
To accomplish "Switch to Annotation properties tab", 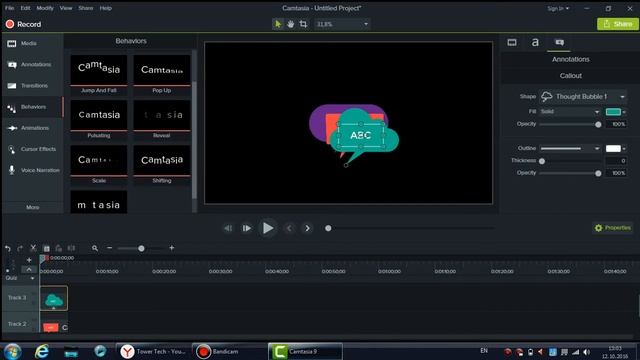I will [x=559, y=42].
